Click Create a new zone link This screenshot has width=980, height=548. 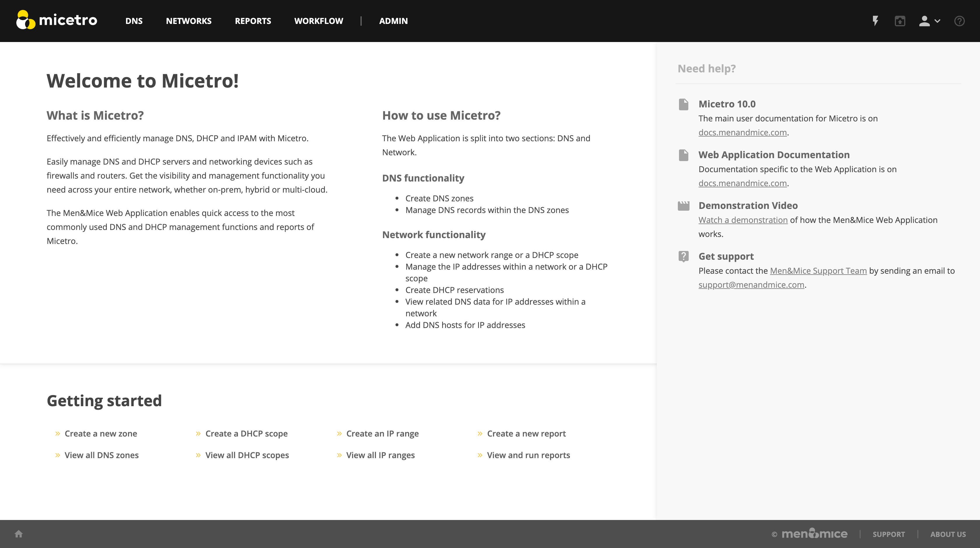click(100, 433)
